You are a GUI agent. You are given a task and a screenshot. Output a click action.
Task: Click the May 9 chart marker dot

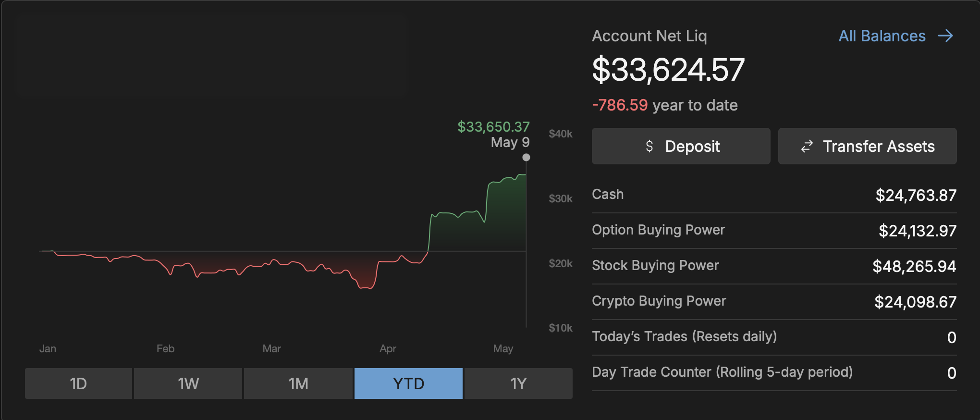526,157
